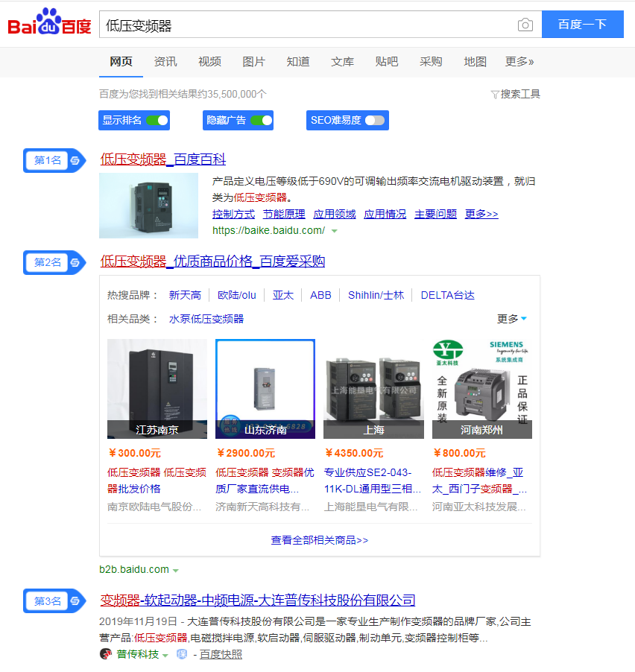Click the rank icon beside 第2名 badge
This screenshot has height=672, width=635.
pyautogui.click(x=75, y=262)
